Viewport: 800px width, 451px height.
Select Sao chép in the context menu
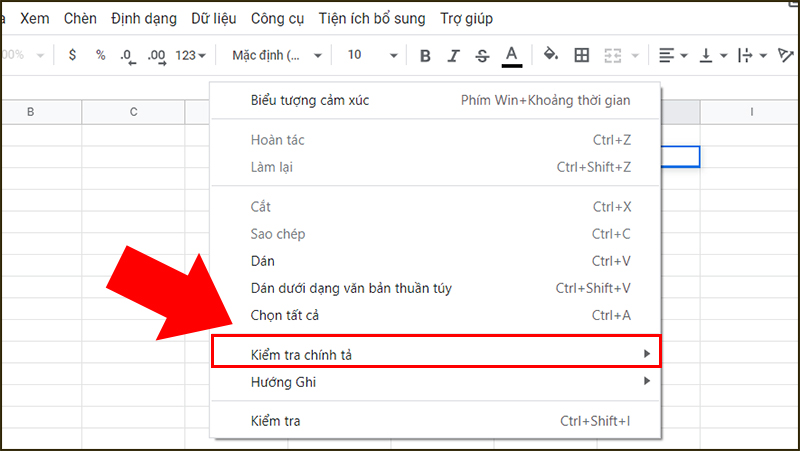pos(436,234)
